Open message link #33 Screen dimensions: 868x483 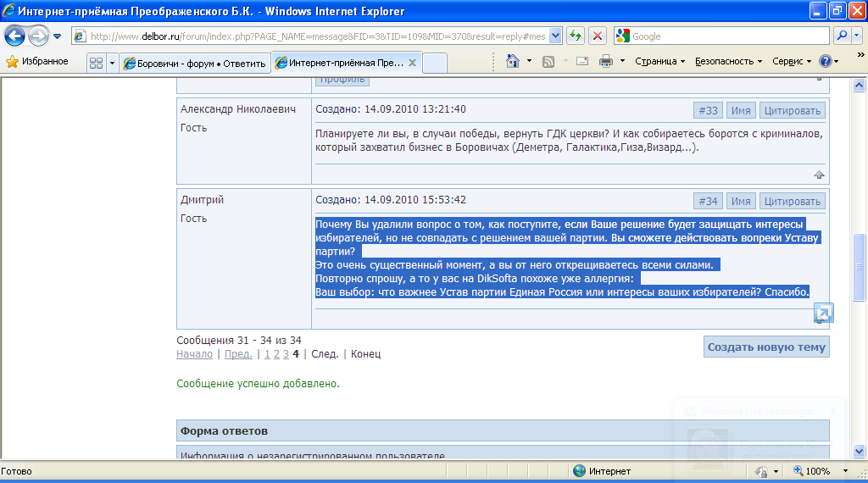tap(708, 111)
